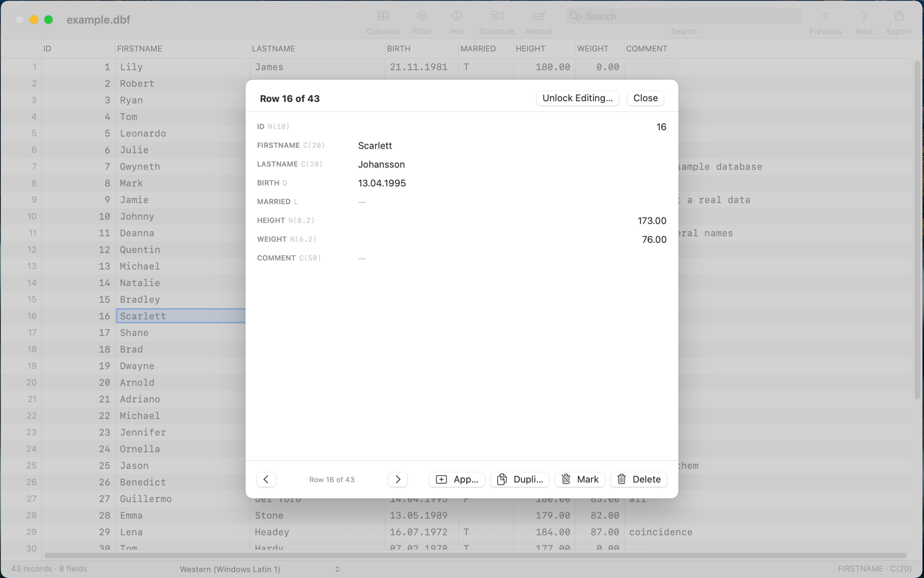Click the 43 records status text
924x578 pixels.
tap(49, 569)
